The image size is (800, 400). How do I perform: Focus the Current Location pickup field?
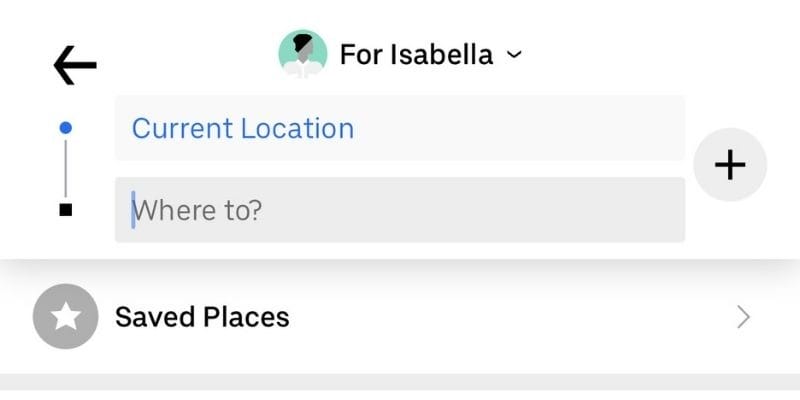(x=400, y=128)
